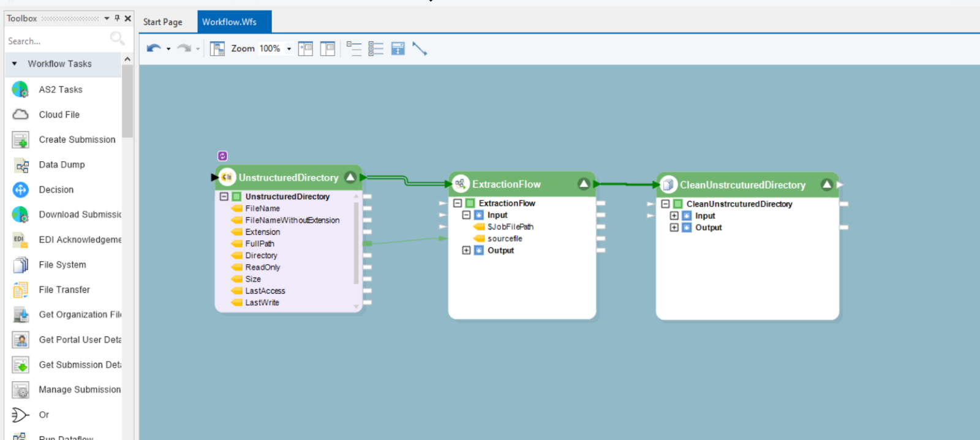Click the link/connector line tool icon
980x440 pixels.
coord(420,48)
